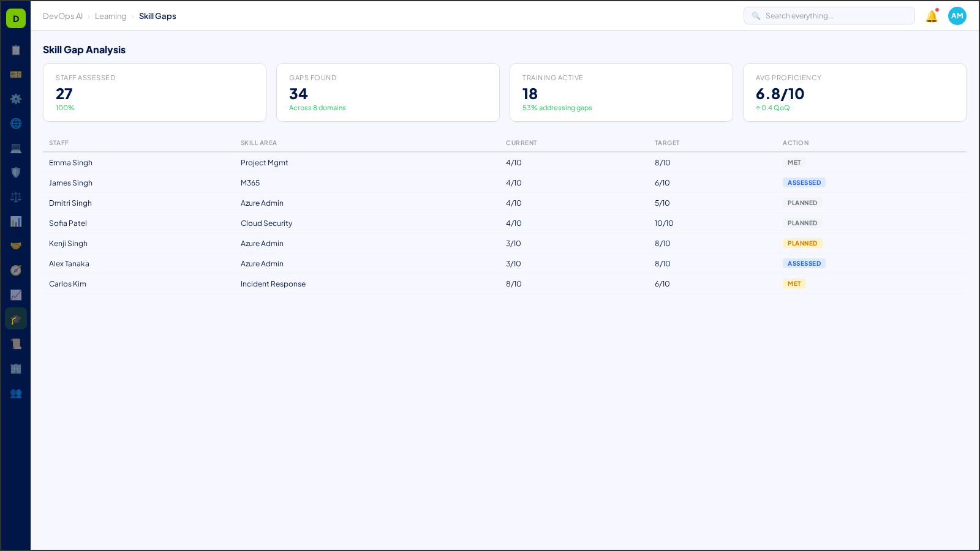Click the ASSESSED badge for James Singh

click(804, 182)
